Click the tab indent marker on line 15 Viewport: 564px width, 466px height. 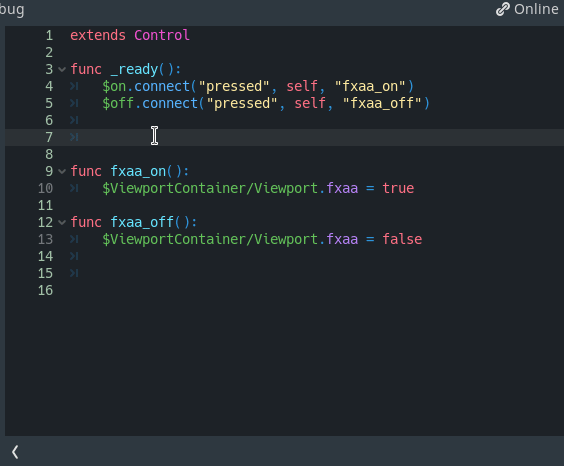coord(74,273)
